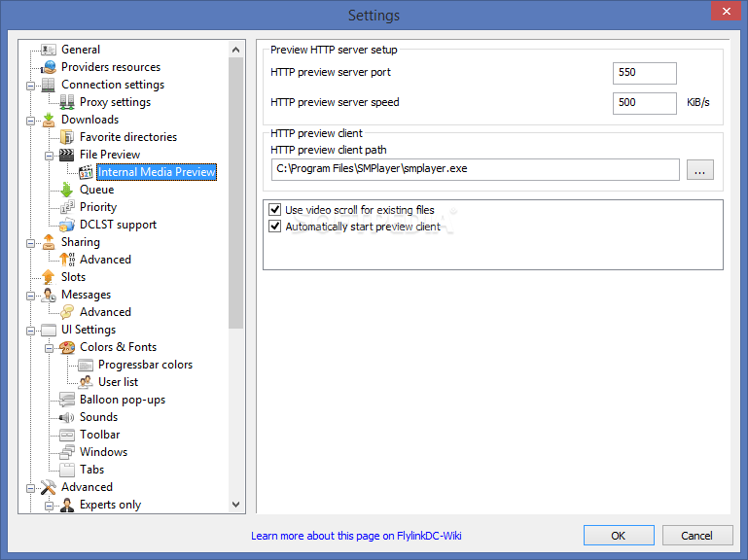
Task: Close the Settings dialog window
Action: 726,11
